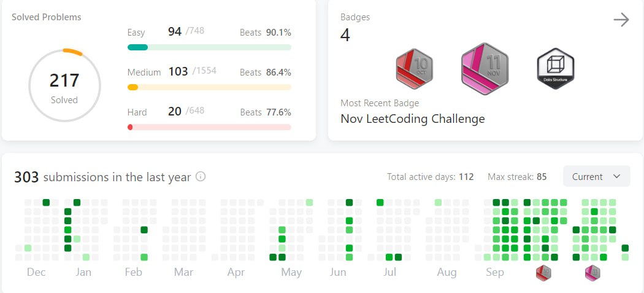Click the small Nov badge under heatmap
644x293 pixels.
(x=592, y=273)
